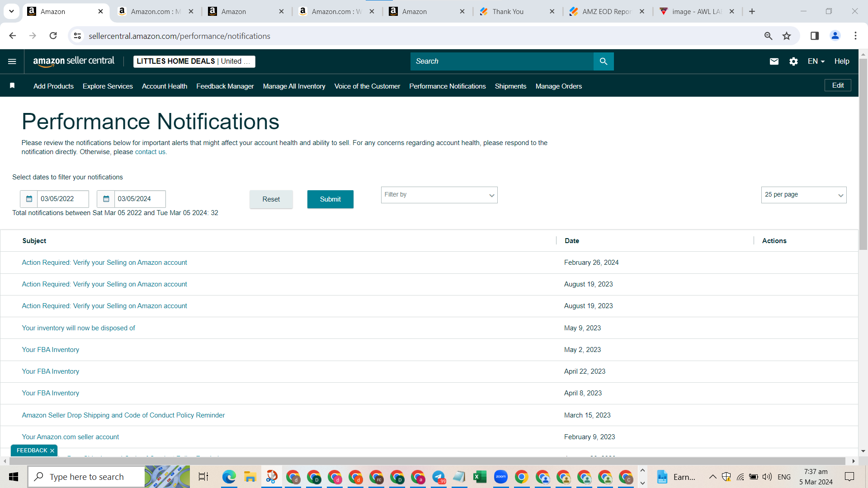Screen dimensions: 868x488
Task: Open the LITTLES HOME DEALS account switcher
Action: (x=194, y=61)
